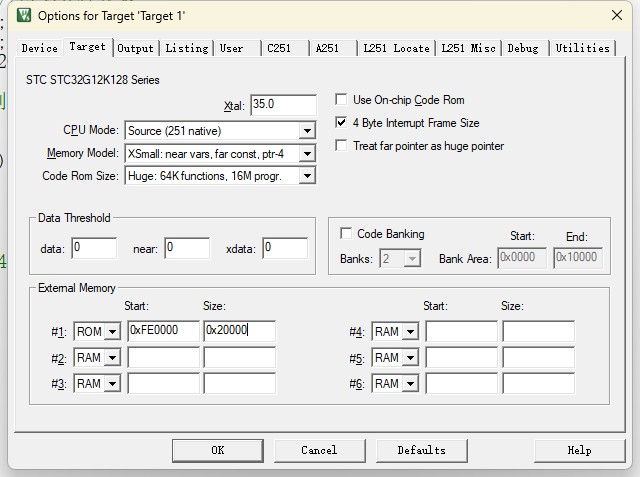Viewport: 640px width, 477px height.
Task: Click the #4 Size field
Action: point(538,331)
